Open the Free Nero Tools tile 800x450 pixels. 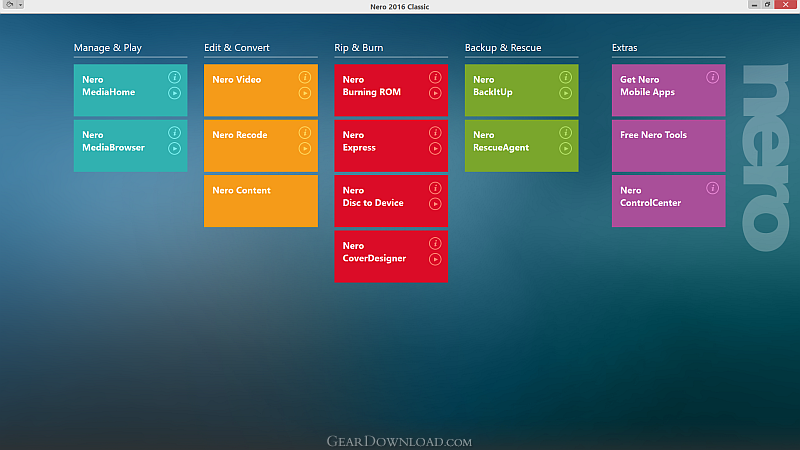click(x=668, y=145)
